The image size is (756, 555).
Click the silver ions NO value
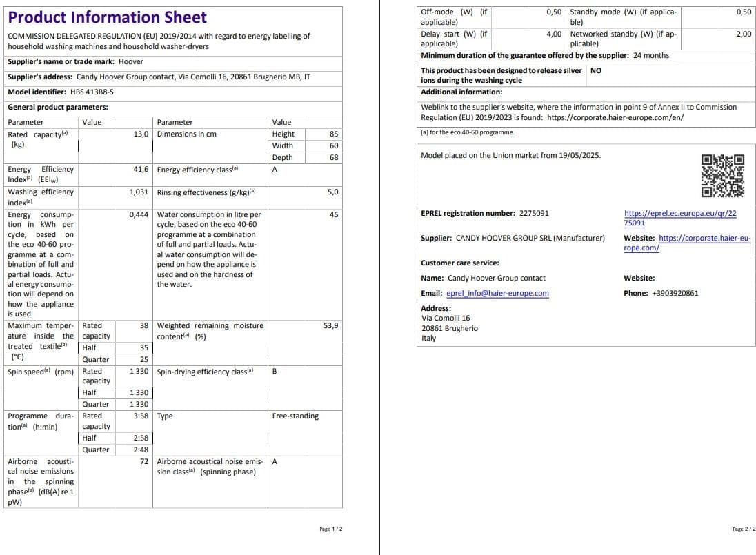coord(596,71)
